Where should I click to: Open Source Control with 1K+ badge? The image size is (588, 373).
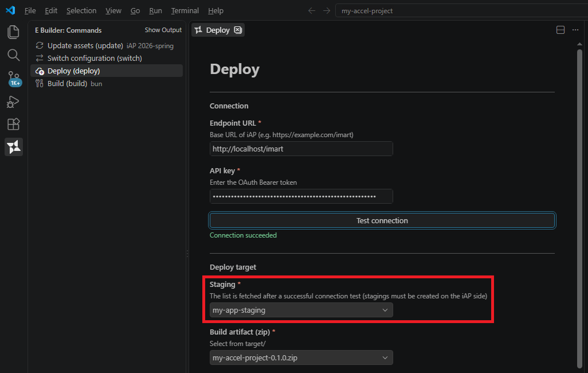pos(14,79)
